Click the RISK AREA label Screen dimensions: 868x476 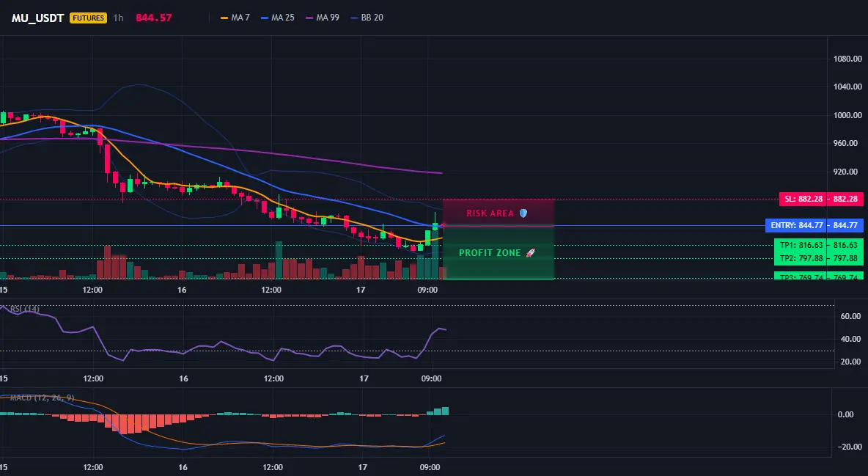point(490,213)
